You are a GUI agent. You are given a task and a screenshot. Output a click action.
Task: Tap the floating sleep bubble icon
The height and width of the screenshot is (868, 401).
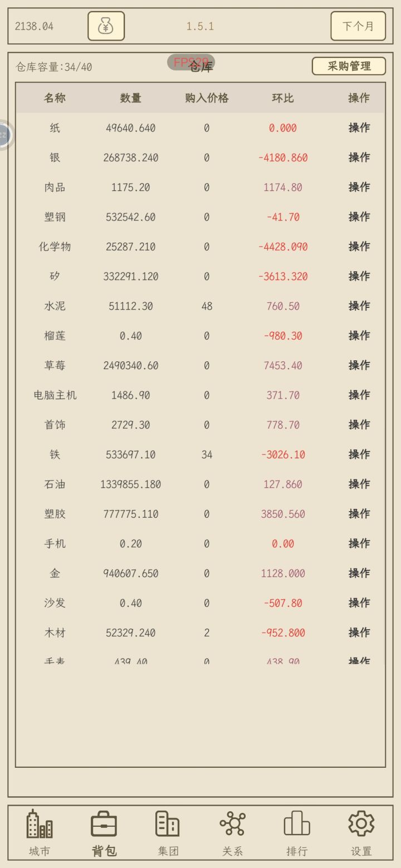(x=4, y=135)
